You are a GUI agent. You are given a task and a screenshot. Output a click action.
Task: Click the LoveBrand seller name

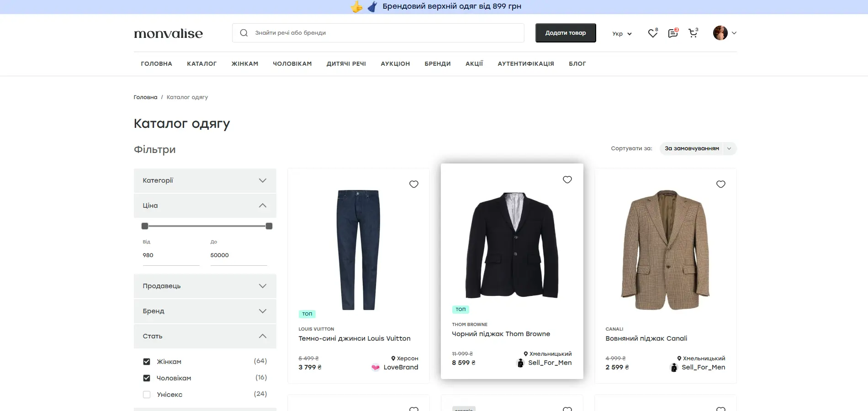coord(401,367)
